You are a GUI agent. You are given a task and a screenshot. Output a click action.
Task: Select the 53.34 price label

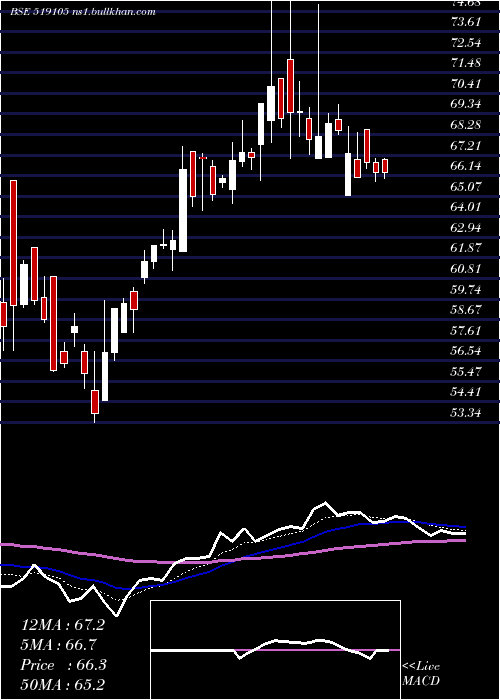[x=466, y=412]
